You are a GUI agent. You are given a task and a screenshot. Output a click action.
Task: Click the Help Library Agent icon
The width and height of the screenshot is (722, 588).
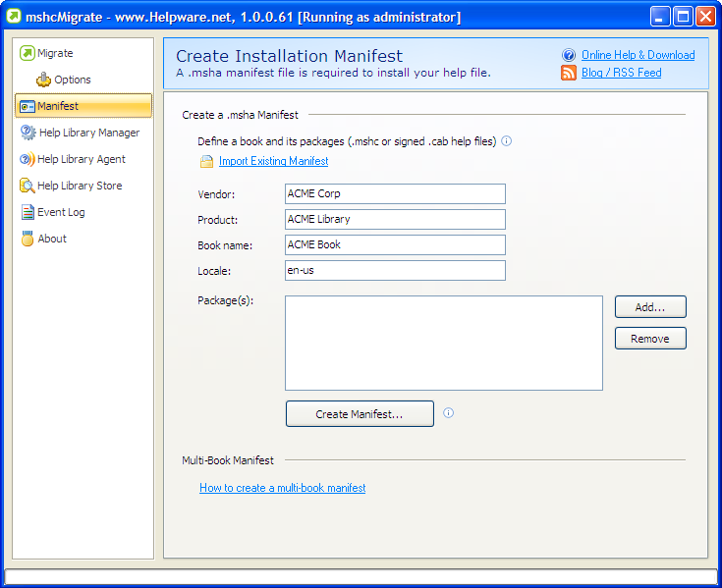click(x=28, y=159)
